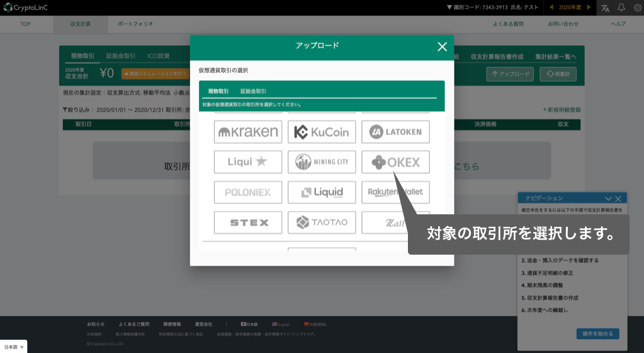Select the STEX exchange logo
Image resolution: width=644 pixels, height=353 pixels.
click(247, 222)
